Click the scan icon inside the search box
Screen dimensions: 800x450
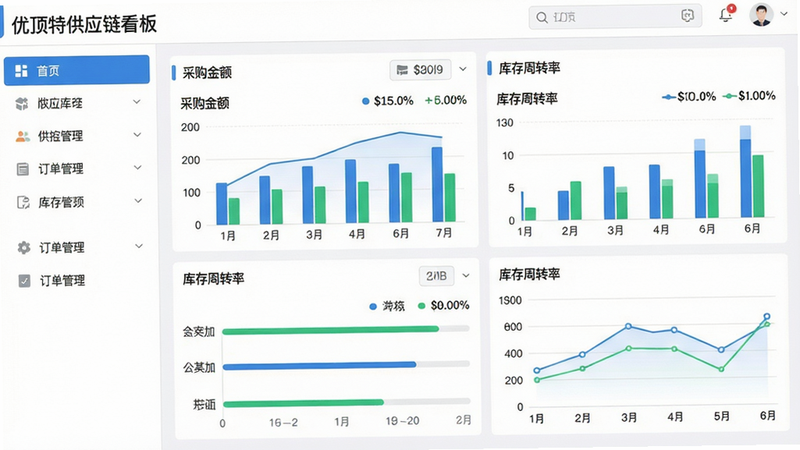(687, 16)
